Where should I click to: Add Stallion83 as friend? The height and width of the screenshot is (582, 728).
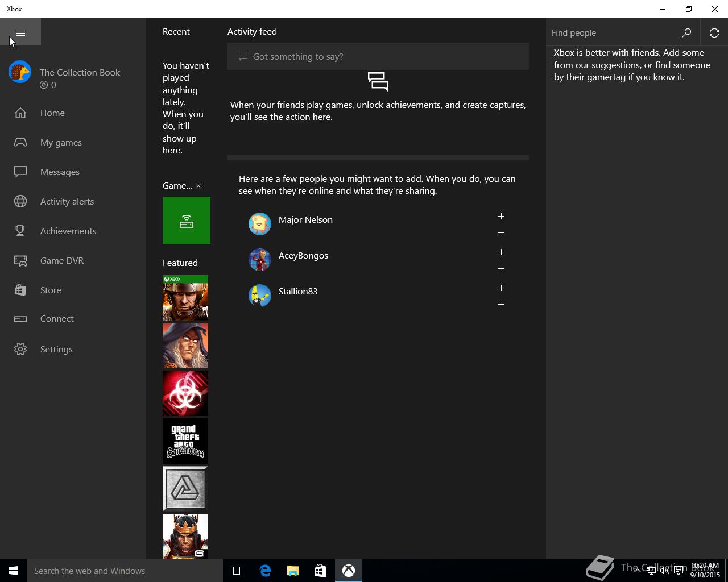(501, 288)
